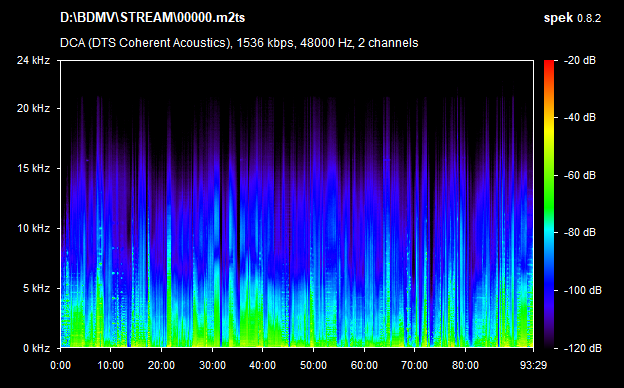Select the 10 kHz frequency axis label
Screen dimensions: 624x388
[33, 228]
